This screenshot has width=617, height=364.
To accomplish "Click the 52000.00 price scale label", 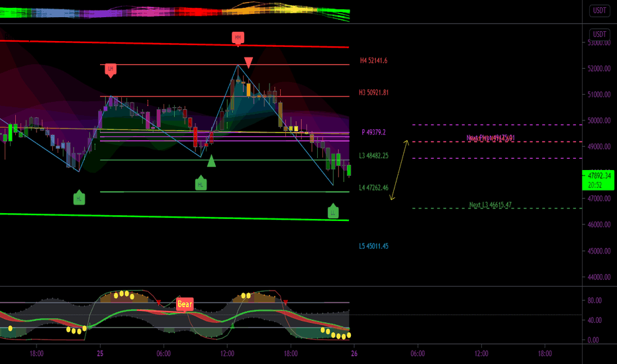I will click(x=599, y=68).
